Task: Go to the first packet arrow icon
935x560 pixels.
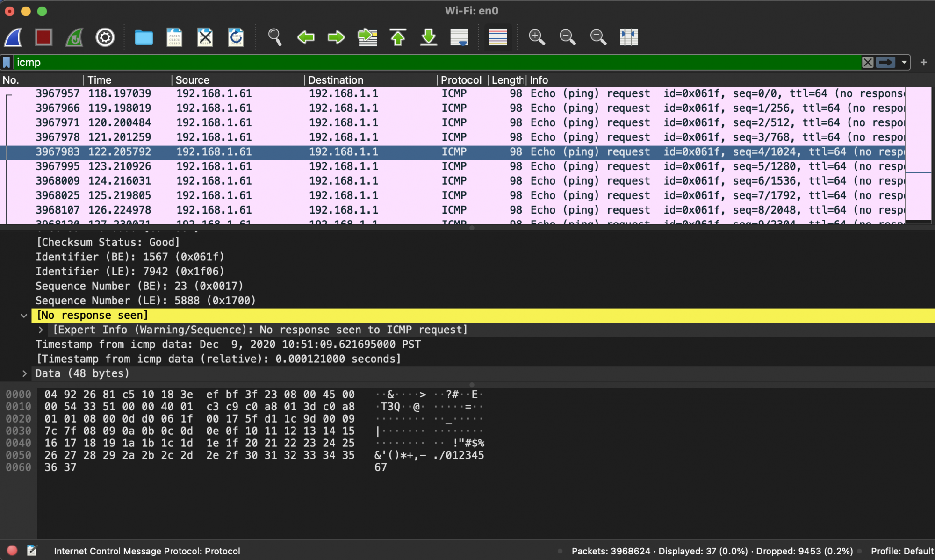Action: tap(398, 37)
